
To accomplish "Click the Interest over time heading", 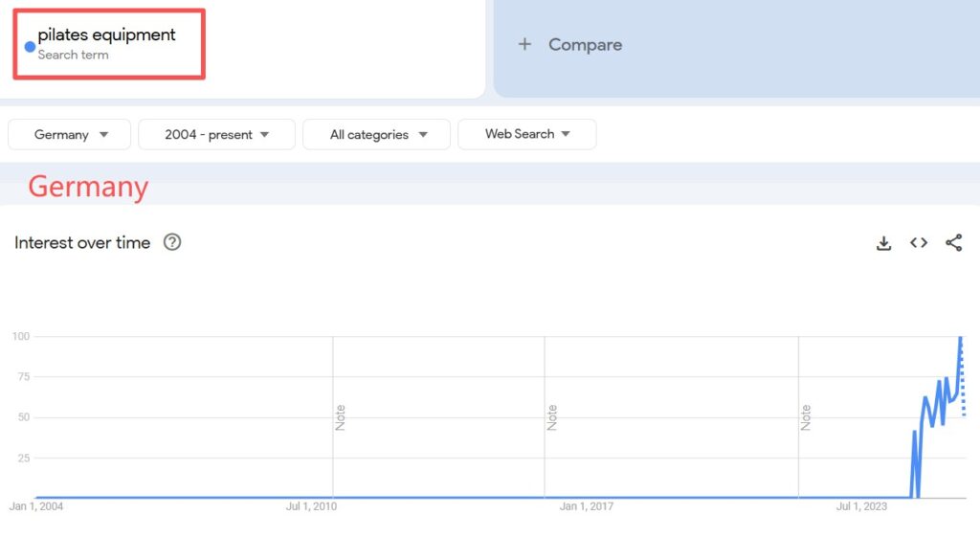I will tap(82, 243).
